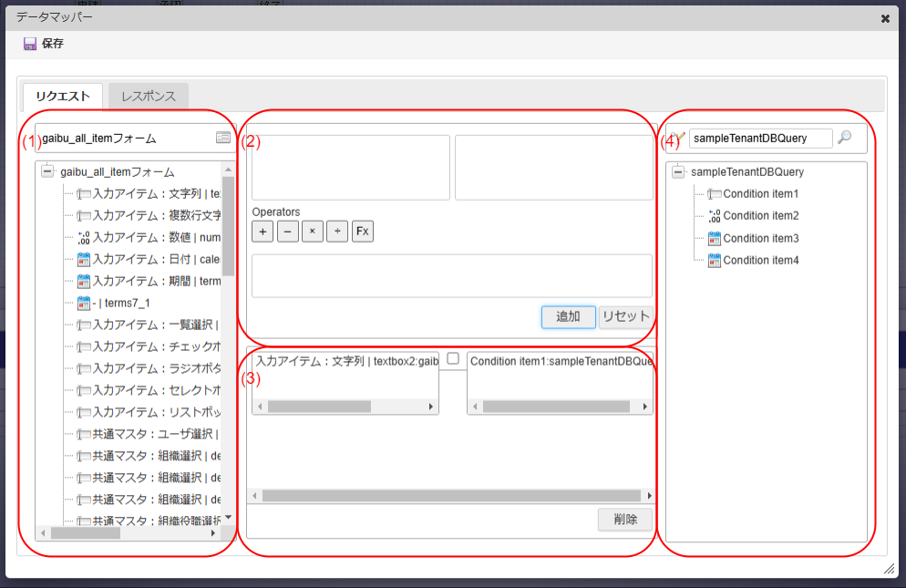
Task: Click the icon of ラジオボタ item
Action: coord(84,369)
